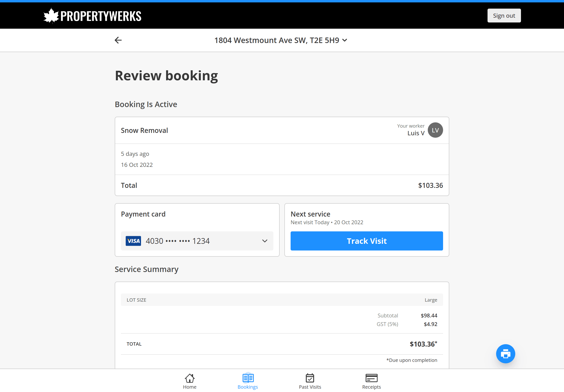Click the blue print floating button
Image resolution: width=564 pixels, height=392 pixels.
[x=505, y=354]
